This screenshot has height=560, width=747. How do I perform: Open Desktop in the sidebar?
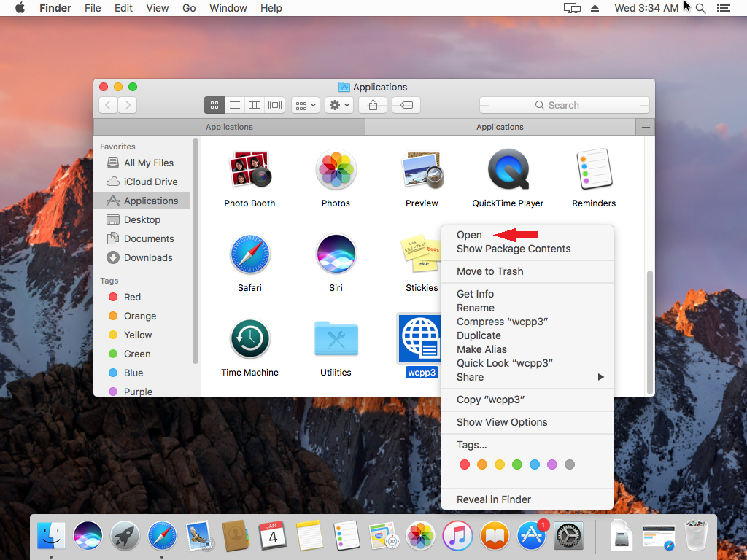pyautogui.click(x=142, y=219)
